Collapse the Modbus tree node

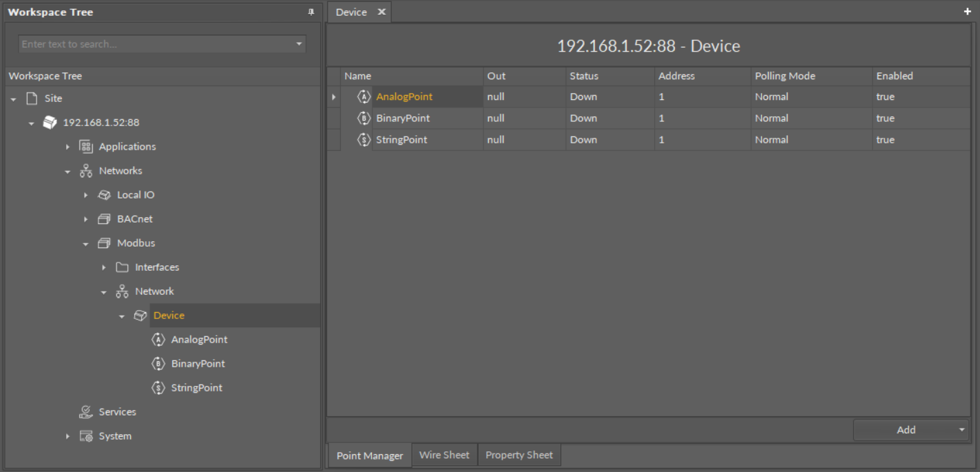[86, 244]
